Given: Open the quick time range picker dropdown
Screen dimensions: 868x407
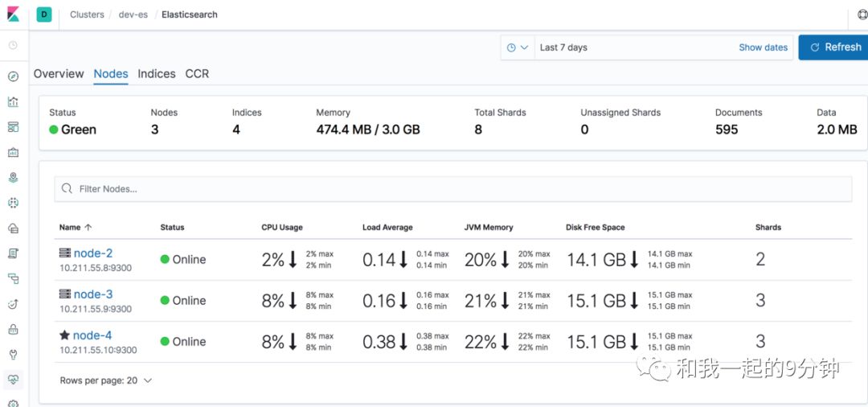Looking at the screenshot, I should click(x=518, y=47).
